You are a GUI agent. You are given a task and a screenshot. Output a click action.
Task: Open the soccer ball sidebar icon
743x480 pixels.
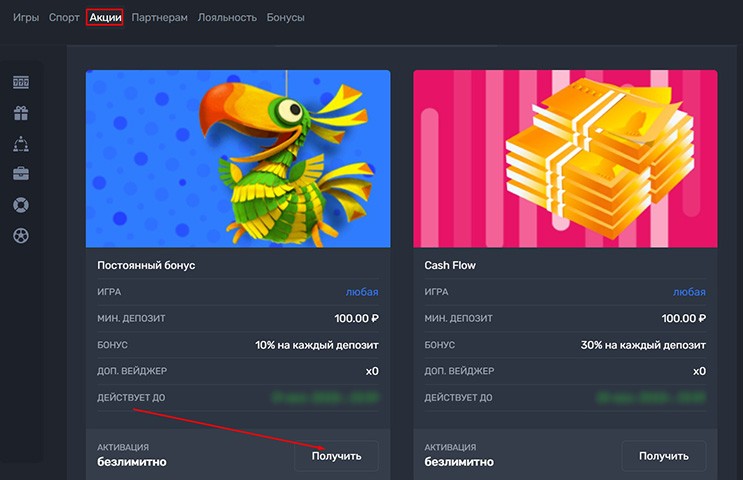click(21, 236)
